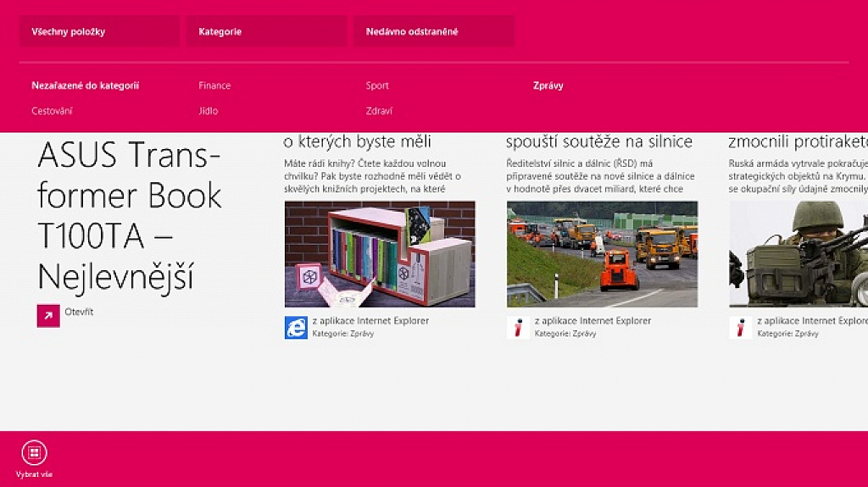
Task: Click the Internet Explorer icon under bookshelf
Action: (296, 328)
